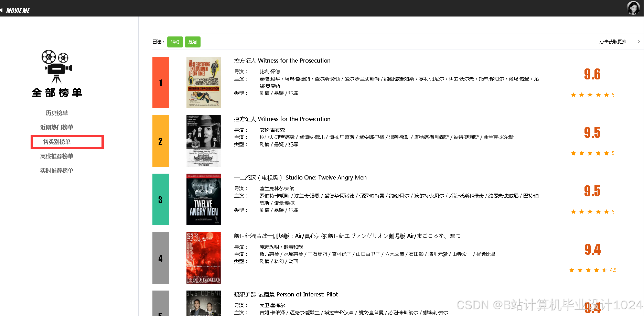
Task: Click director 艾伦·吉布森
Action: pos(272,130)
